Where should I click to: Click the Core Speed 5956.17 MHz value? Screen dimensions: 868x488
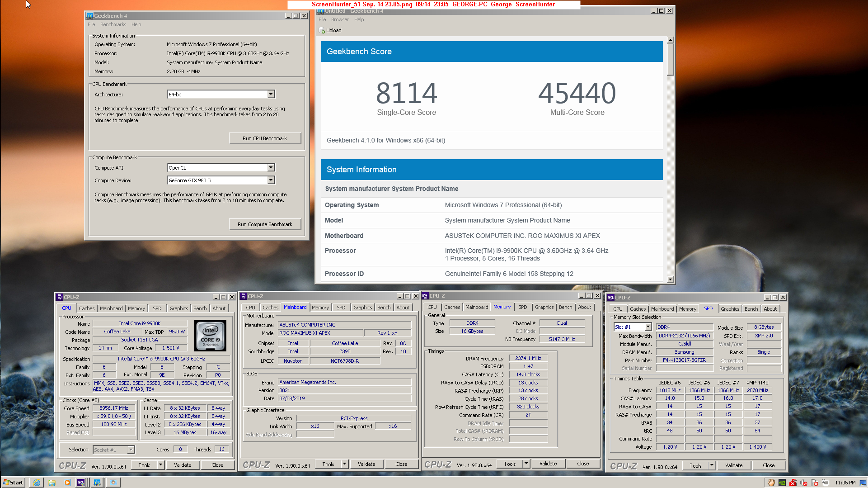pos(114,408)
